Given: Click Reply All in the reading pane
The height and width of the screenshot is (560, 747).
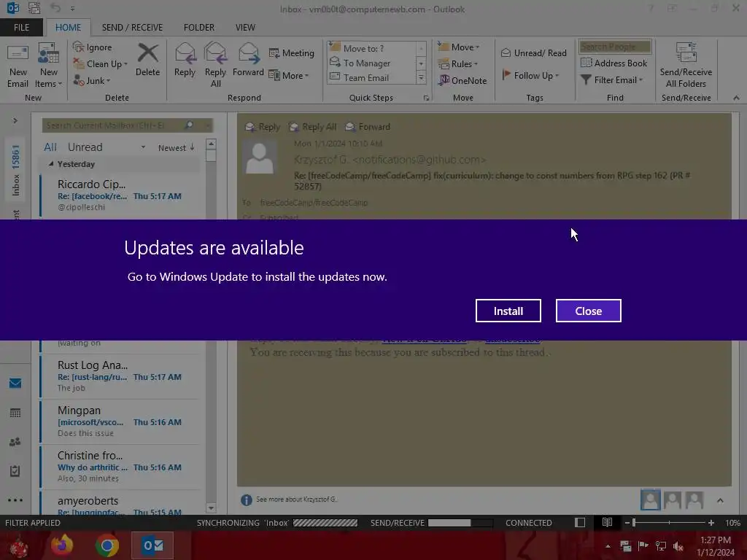Looking at the screenshot, I should click(313, 127).
